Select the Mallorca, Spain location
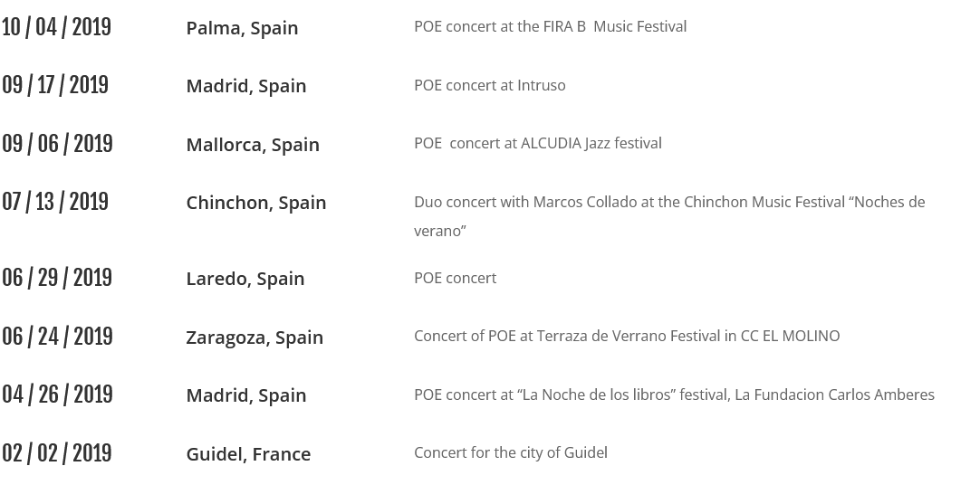 [x=253, y=145]
